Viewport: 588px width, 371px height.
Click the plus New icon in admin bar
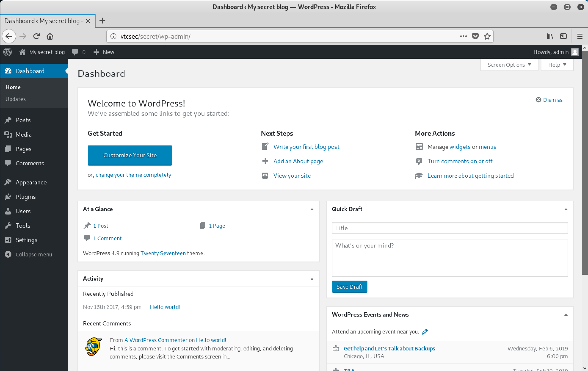click(96, 52)
